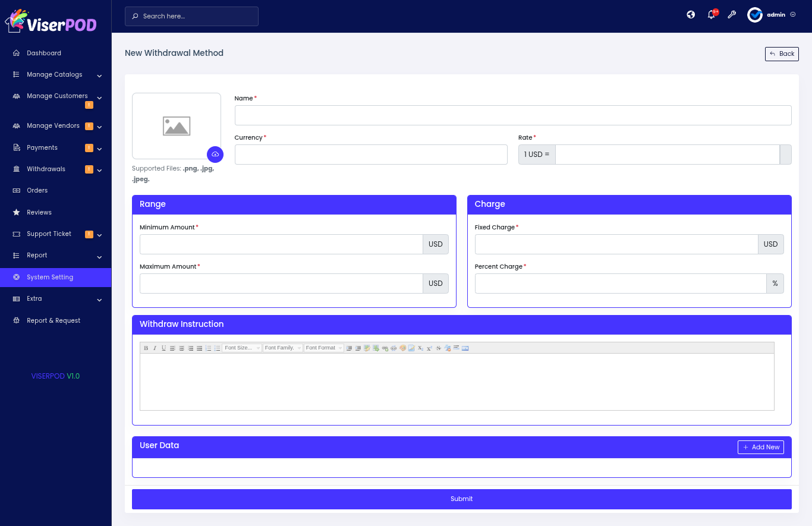Open the notifications bell icon
Screen dimensions: 812x526
click(711, 15)
